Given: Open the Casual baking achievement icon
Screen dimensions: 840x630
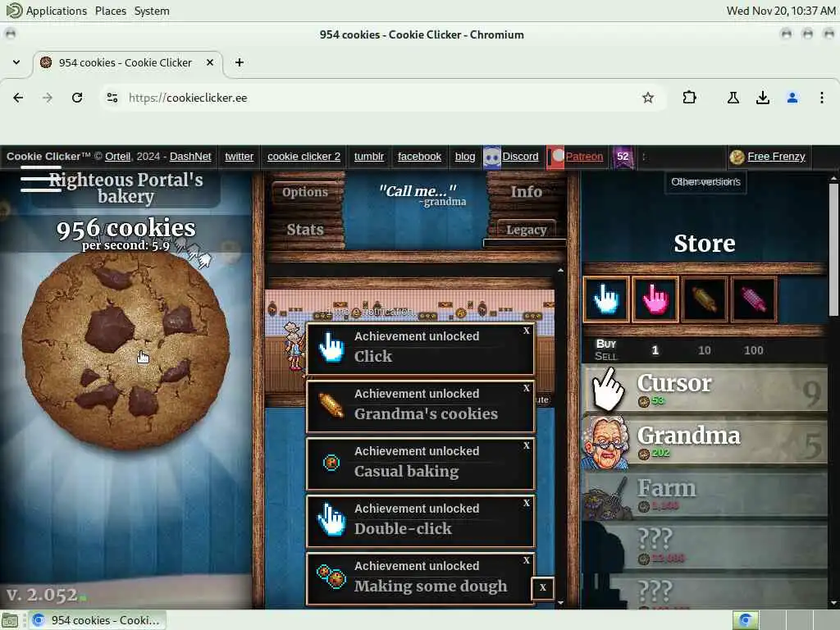Looking at the screenshot, I should (331, 463).
